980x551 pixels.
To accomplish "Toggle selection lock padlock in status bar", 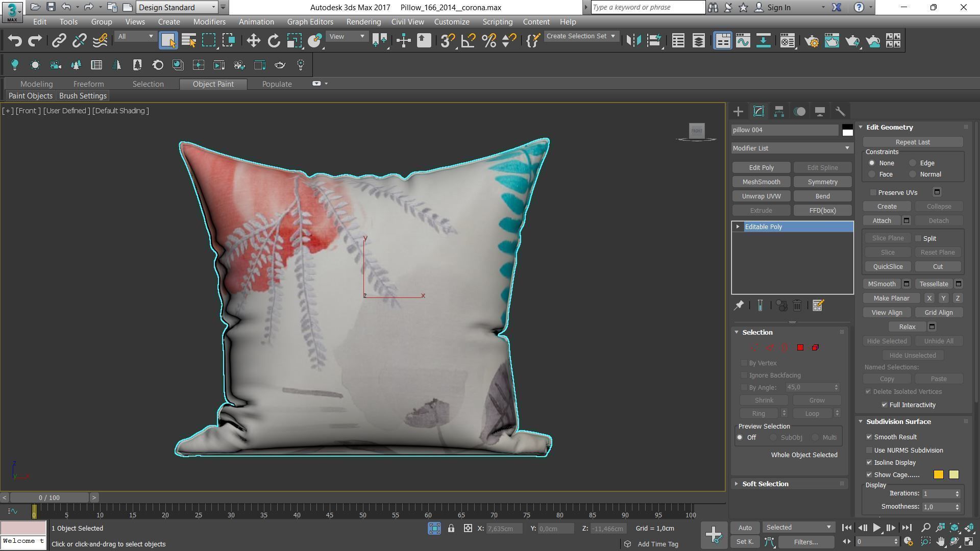I will 451,529.
